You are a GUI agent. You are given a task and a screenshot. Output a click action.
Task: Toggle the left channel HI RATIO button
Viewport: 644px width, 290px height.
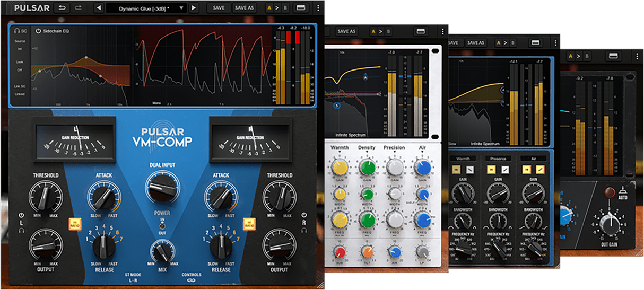(x=74, y=223)
